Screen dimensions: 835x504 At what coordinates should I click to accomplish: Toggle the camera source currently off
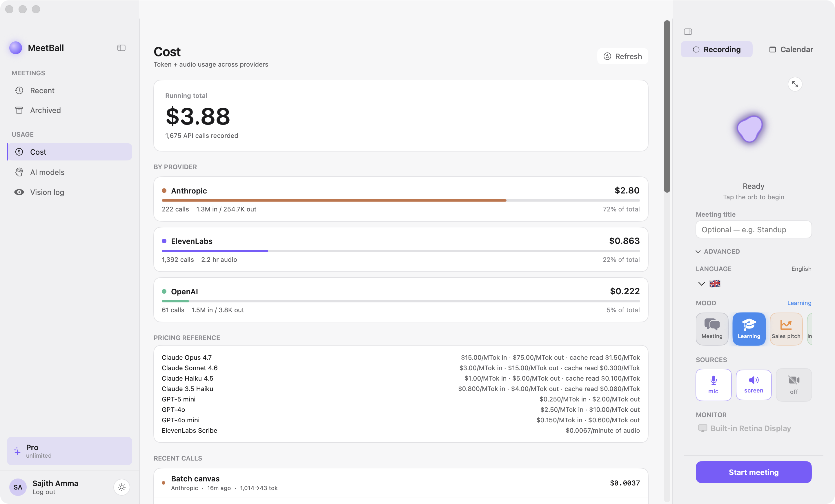(x=794, y=385)
